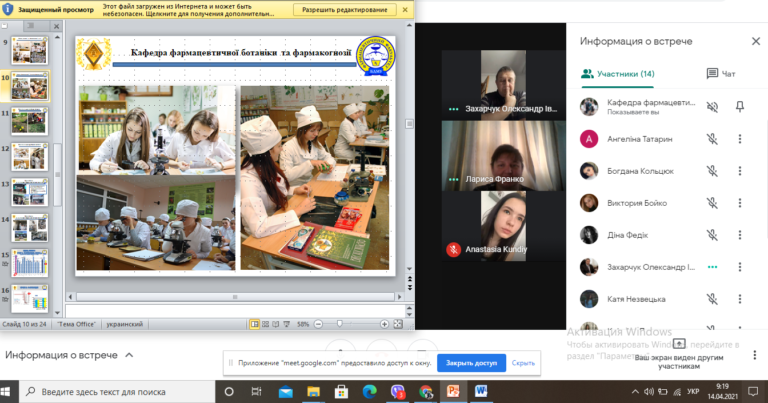Open Viber from the taskbar
The height and width of the screenshot is (403, 768).
(x=398, y=392)
